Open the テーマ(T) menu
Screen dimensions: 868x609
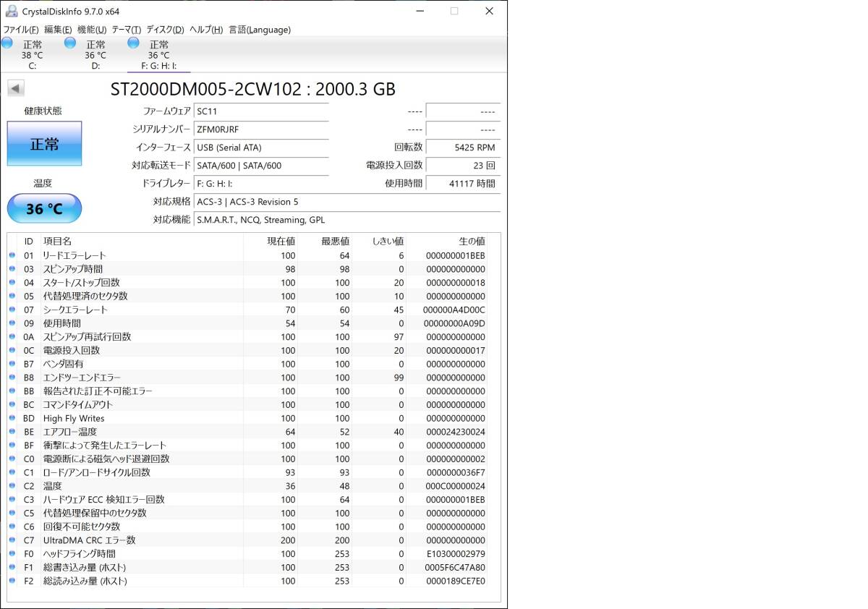(127, 30)
